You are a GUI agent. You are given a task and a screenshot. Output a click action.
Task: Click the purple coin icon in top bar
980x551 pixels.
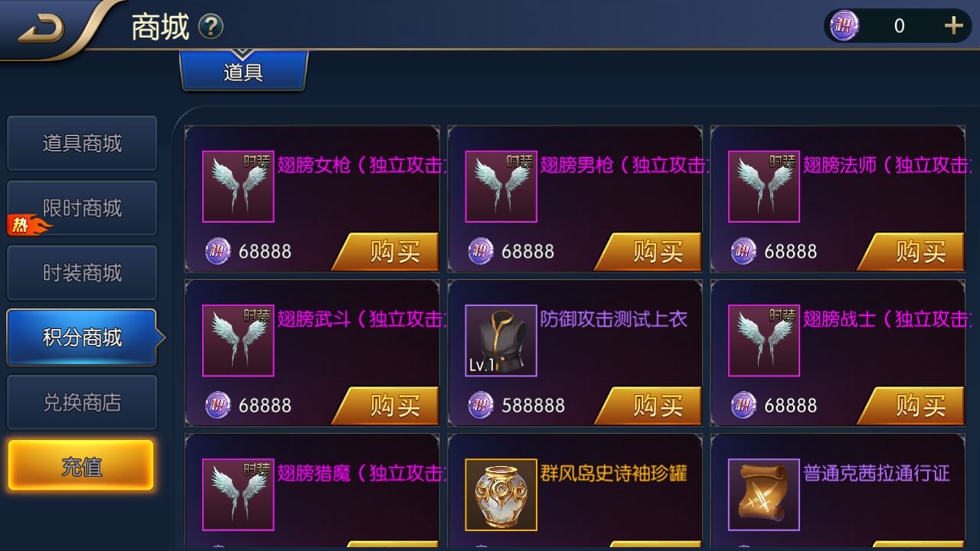click(x=844, y=26)
